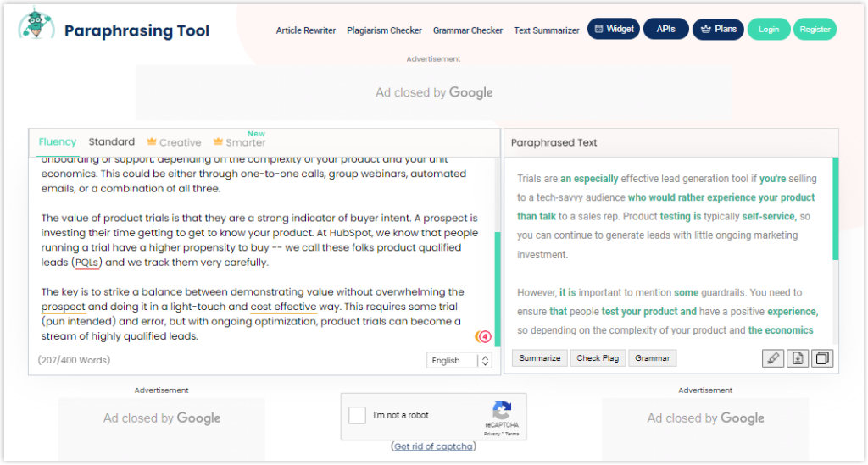Click the reCAPTCHA Terms link

513,434
